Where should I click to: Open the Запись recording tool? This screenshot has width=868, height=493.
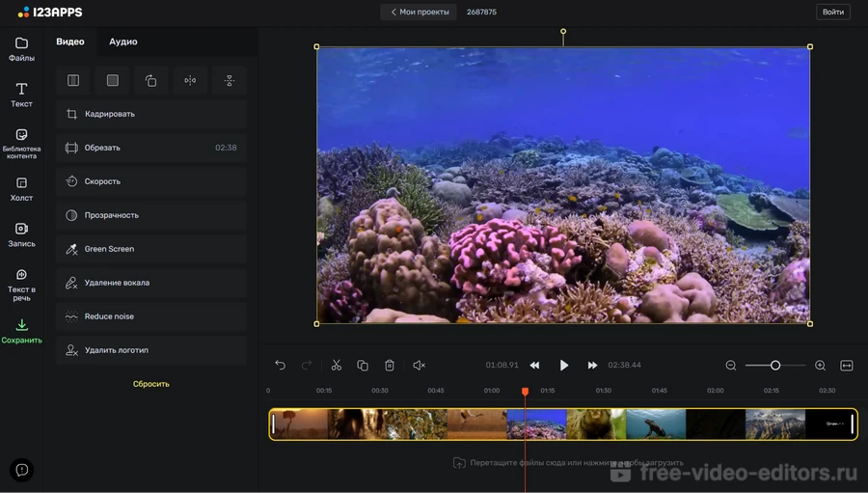pos(21,234)
